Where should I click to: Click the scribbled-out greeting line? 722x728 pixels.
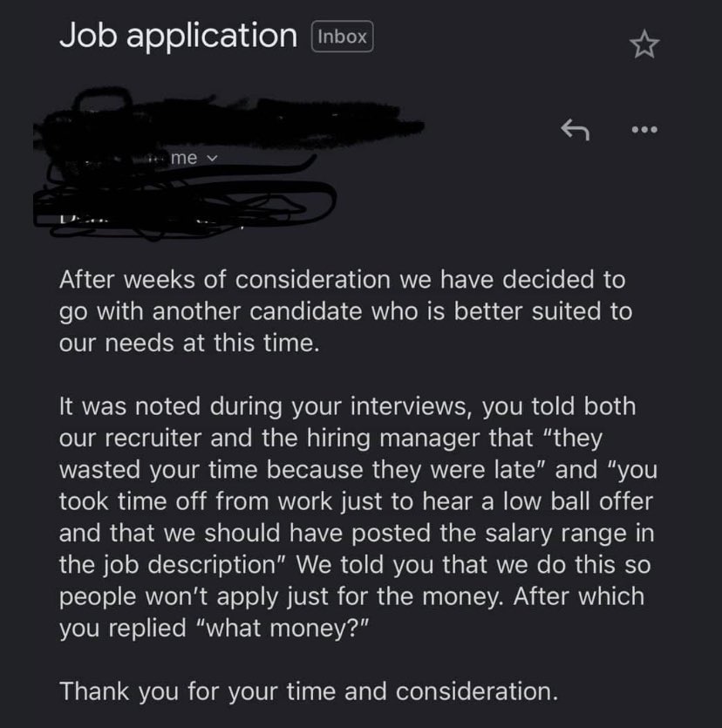pos(186,211)
